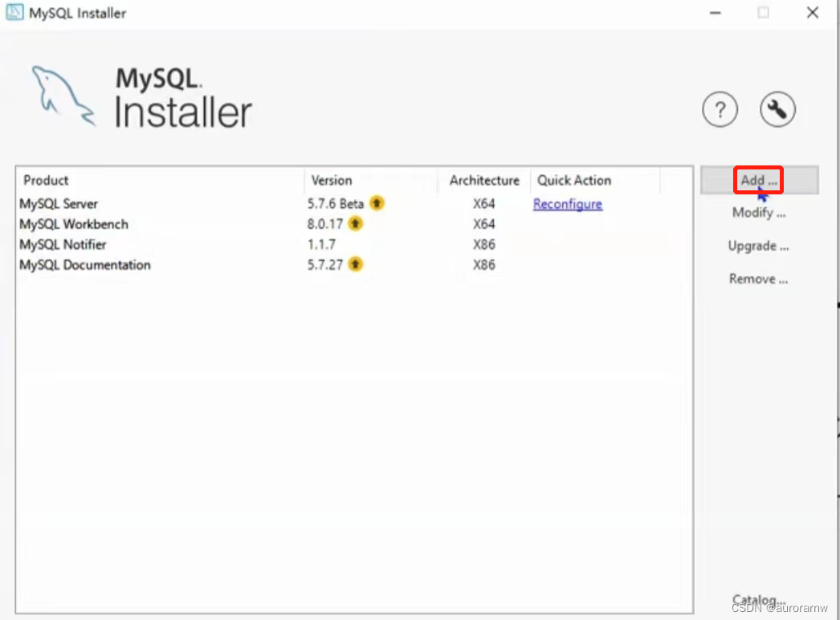
Task: Minimize the MySQL Installer window
Action: tap(716, 12)
